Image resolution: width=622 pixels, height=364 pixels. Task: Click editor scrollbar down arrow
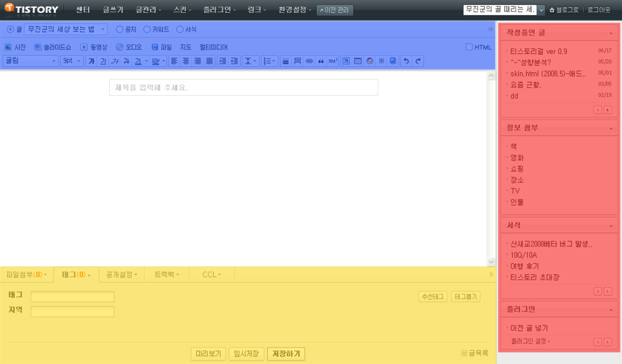coord(491,261)
